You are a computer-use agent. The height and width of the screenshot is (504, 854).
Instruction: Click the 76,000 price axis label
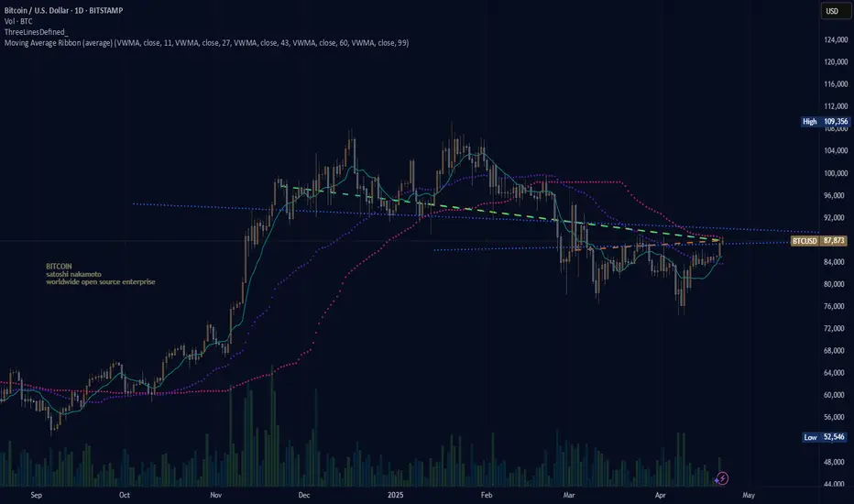(x=836, y=306)
